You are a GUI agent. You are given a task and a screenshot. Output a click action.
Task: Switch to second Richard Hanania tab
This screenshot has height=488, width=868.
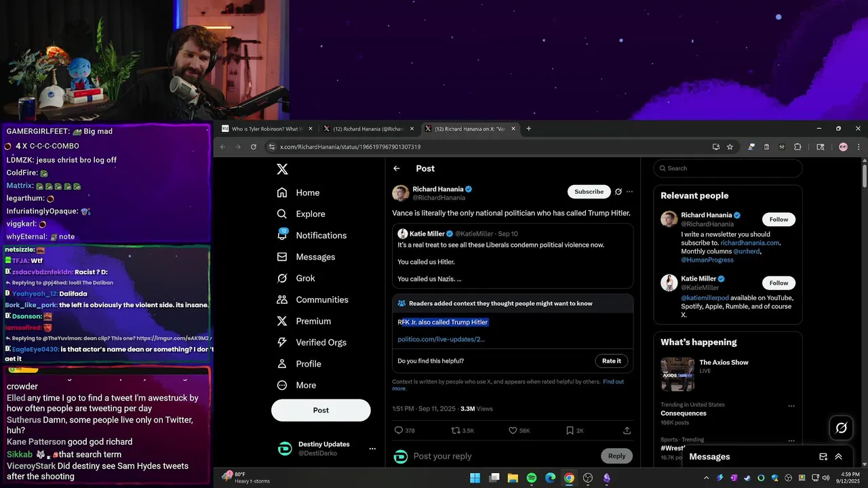pyautogui.click(x=368, y=129)
